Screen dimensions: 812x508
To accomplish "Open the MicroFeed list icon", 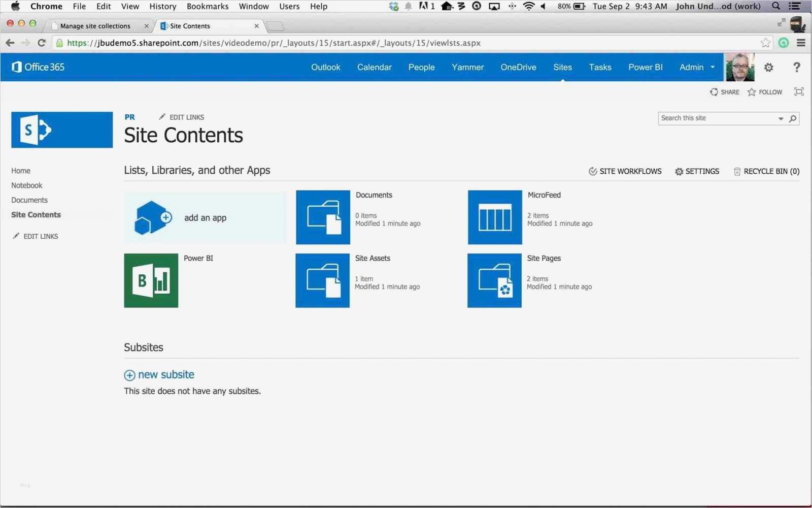I will coord(495,217).
